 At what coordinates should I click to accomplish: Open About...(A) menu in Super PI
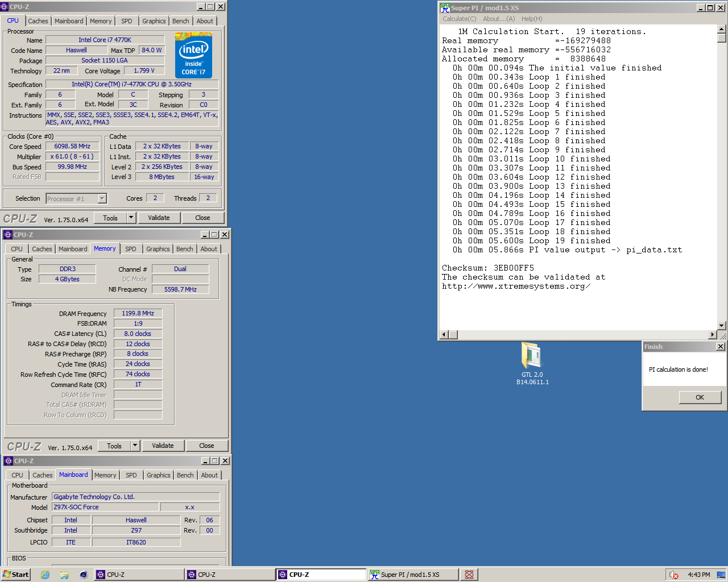point(499,19)
